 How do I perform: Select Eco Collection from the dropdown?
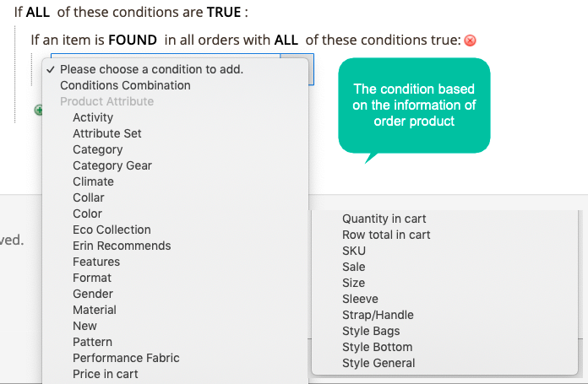(112, 230)
